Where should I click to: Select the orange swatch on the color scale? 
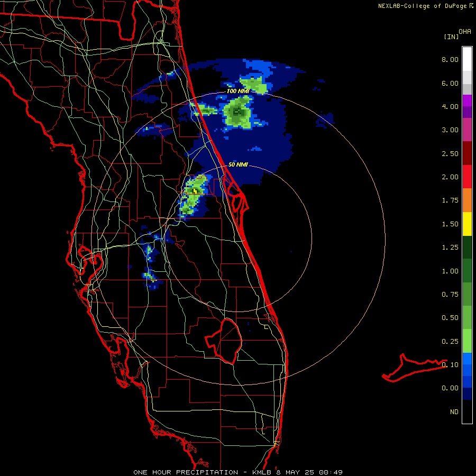[x=467, y=200]
